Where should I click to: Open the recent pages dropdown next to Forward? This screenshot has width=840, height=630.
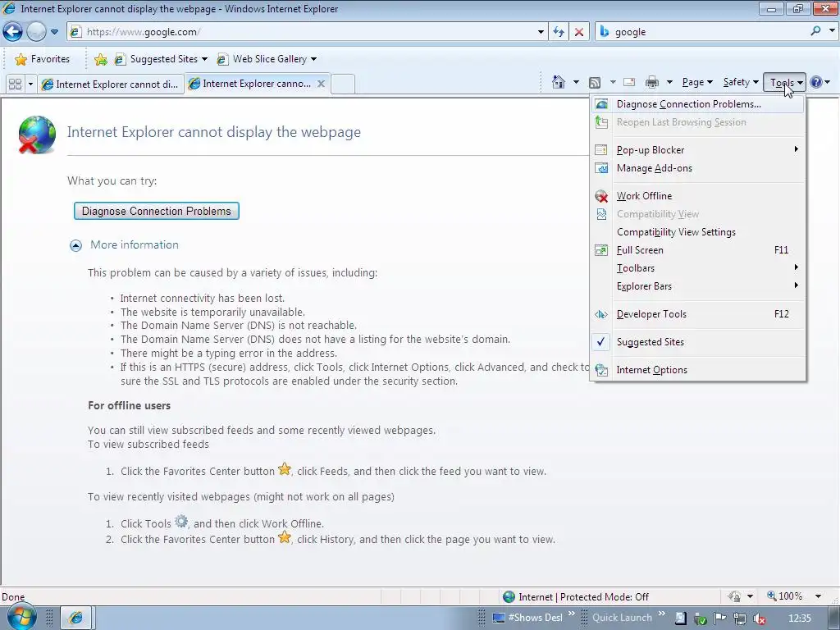coord(54,32)
